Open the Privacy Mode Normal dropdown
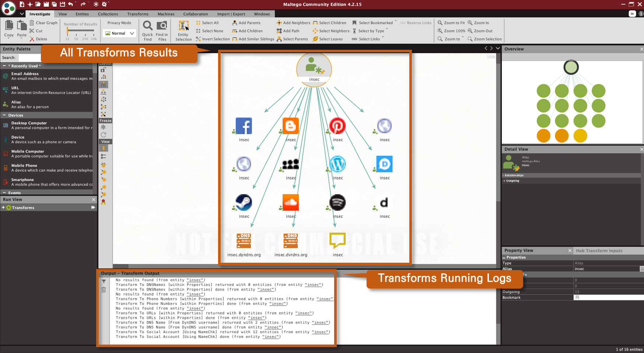Image resolution: width=644 pixels, height=353 pixels. tap(119, 33)
